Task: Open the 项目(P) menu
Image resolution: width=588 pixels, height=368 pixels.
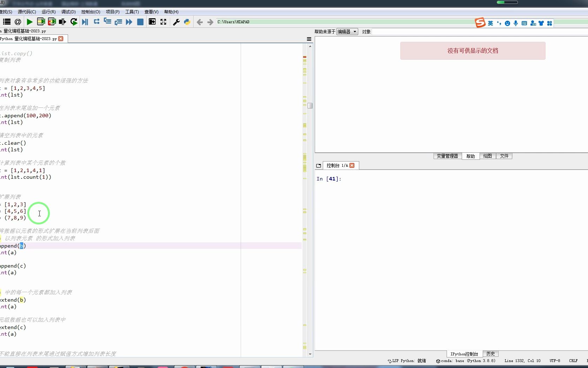Action: (113, 12)
